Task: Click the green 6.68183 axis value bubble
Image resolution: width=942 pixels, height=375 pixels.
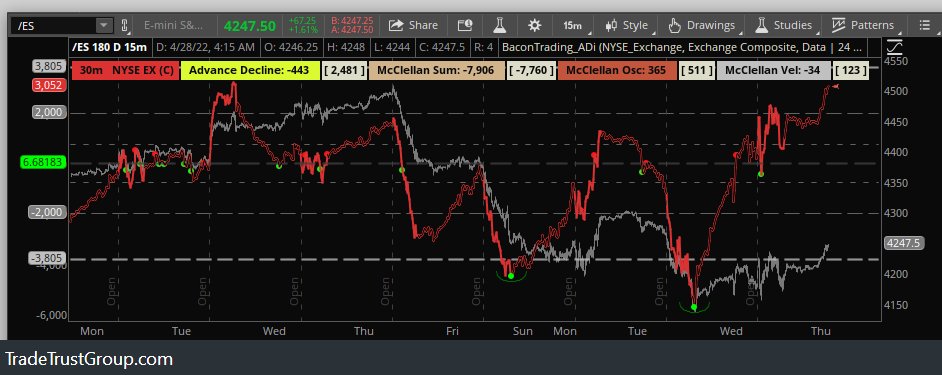Action: click(44, 162)
